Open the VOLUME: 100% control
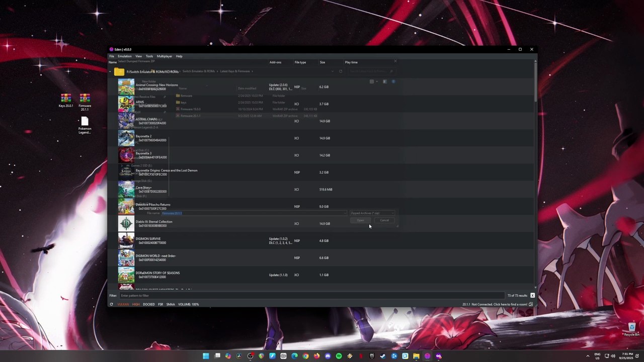 tap(188, 304)
